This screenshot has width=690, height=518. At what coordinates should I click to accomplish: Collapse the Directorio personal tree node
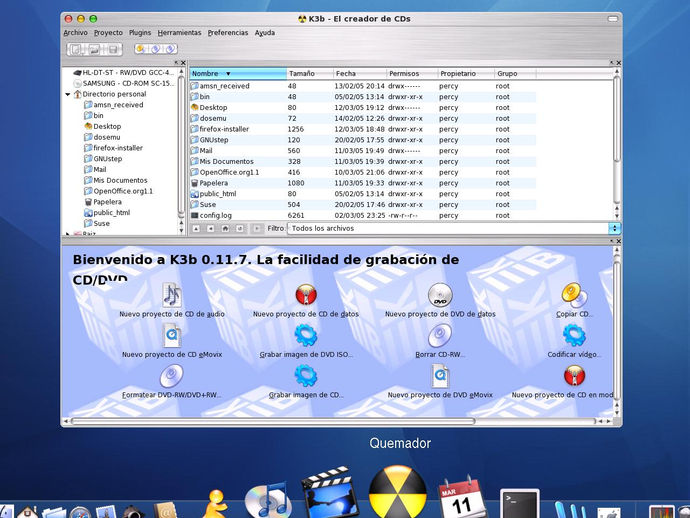coord(68,94)
